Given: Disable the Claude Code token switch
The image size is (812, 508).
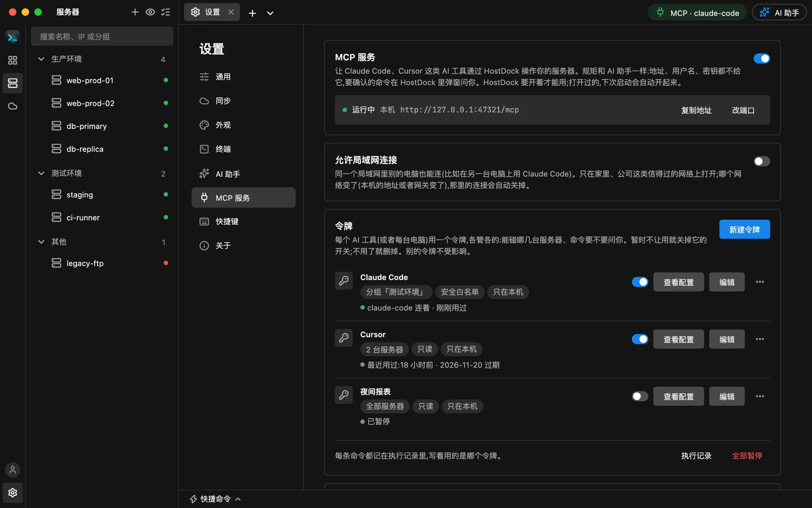Looking at the screenshot, I should (x=640, y=282).
